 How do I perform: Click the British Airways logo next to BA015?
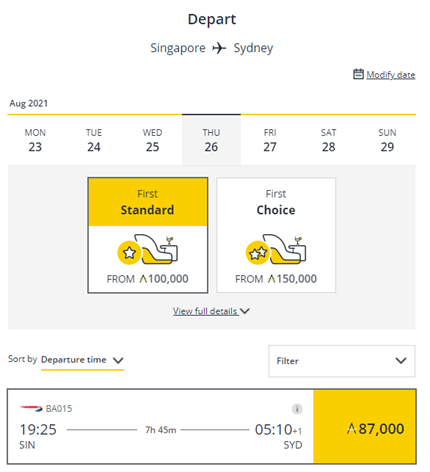(x=31, y=408)
